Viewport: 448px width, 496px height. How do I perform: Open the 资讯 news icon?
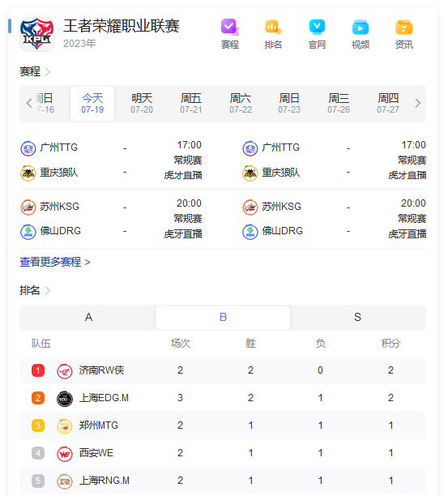click(x=404, y=28)
